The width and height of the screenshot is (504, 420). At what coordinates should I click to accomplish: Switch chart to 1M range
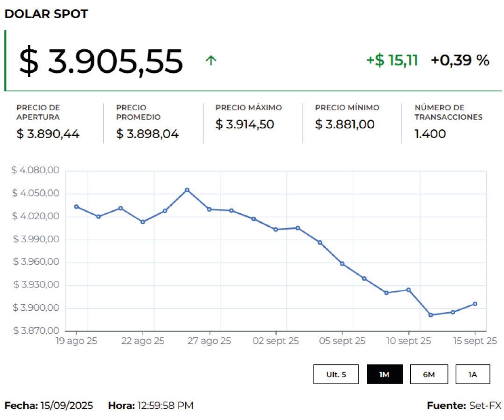click(385, 374)
